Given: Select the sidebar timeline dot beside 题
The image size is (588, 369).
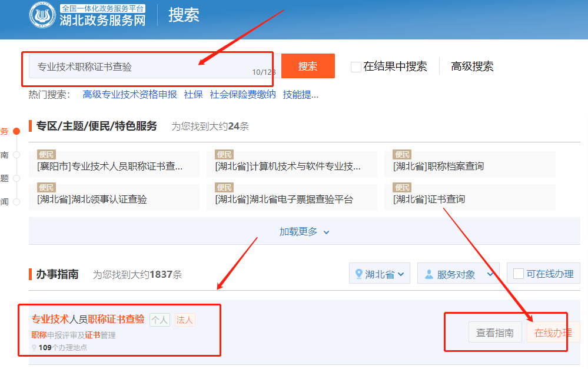Looking at the screenshot, I should 16,178.
